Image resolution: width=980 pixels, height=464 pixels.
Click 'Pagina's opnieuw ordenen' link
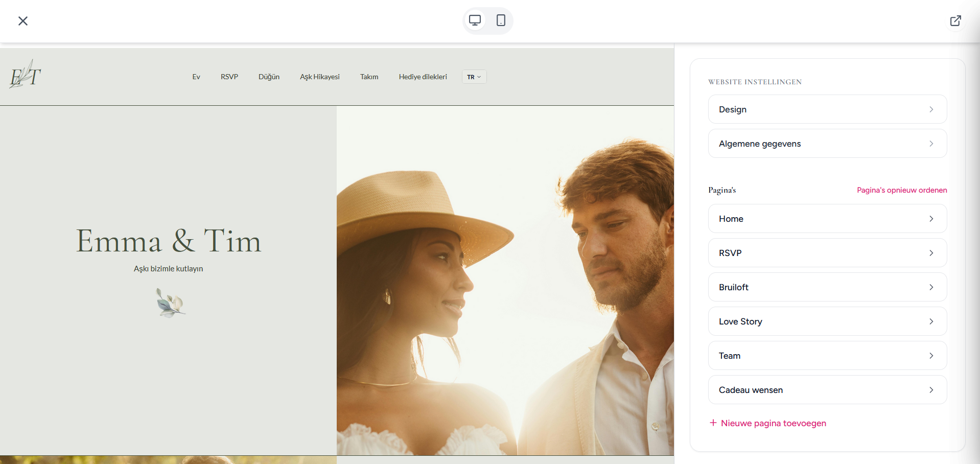(x=901, y=190)
